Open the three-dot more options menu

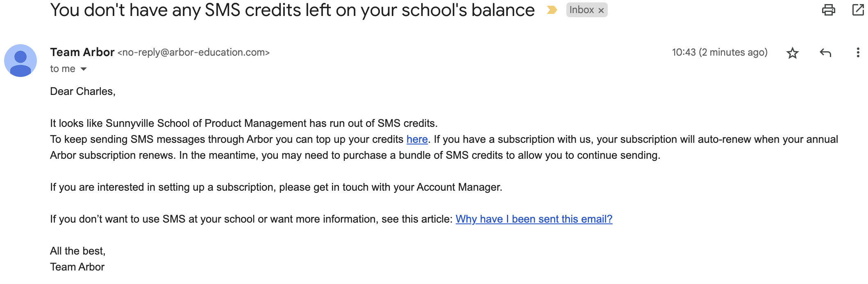pos(858,53)
